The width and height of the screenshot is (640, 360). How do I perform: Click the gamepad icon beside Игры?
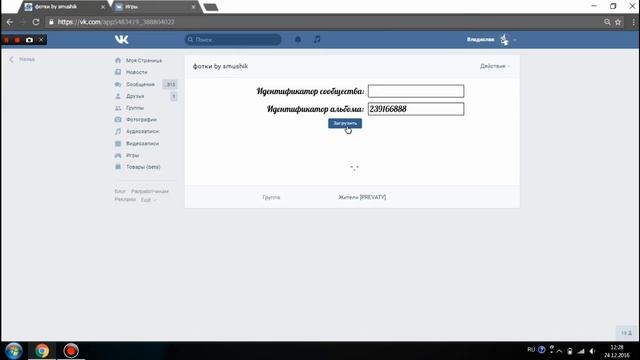(118, 155)
